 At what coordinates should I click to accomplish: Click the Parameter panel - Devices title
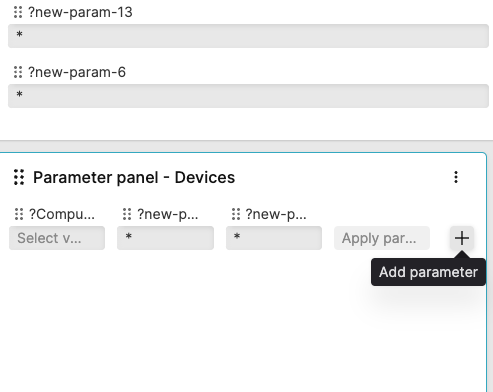click(134, 177)
